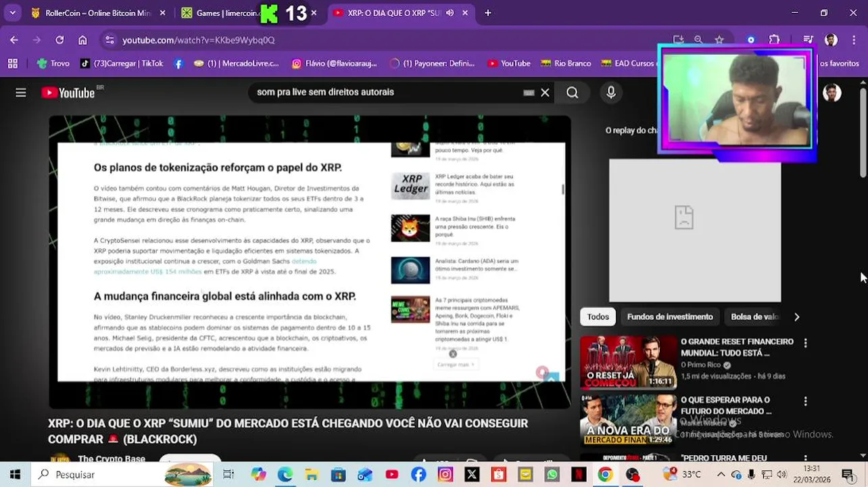868x487 pixels.
Task: Run the YouTube search magnifier button
Action: 573,93
